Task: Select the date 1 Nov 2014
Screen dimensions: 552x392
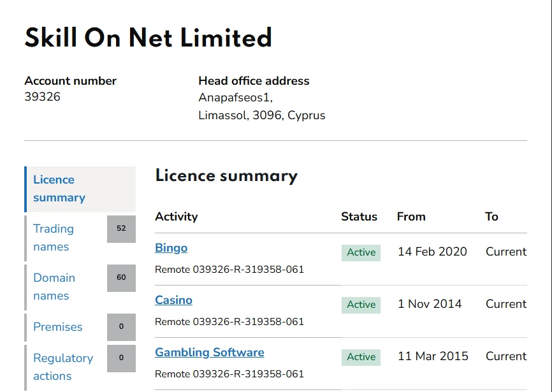Action: 430,304
